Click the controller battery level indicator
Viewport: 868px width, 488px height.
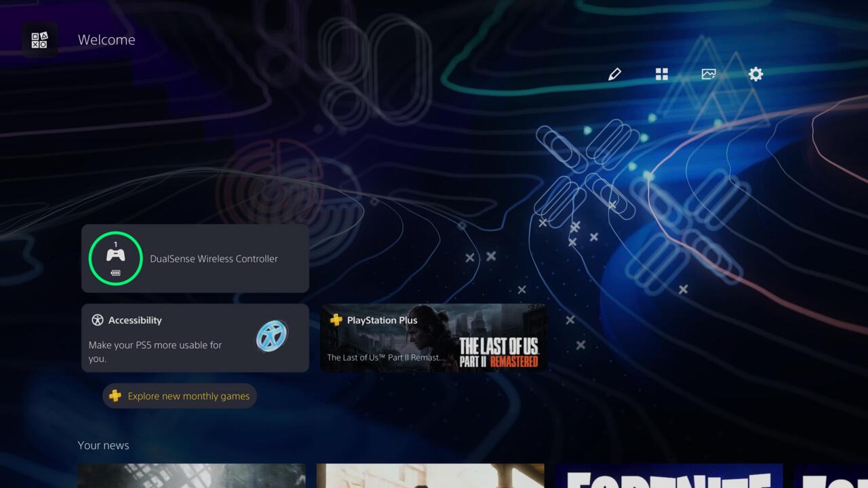(115, 272)
